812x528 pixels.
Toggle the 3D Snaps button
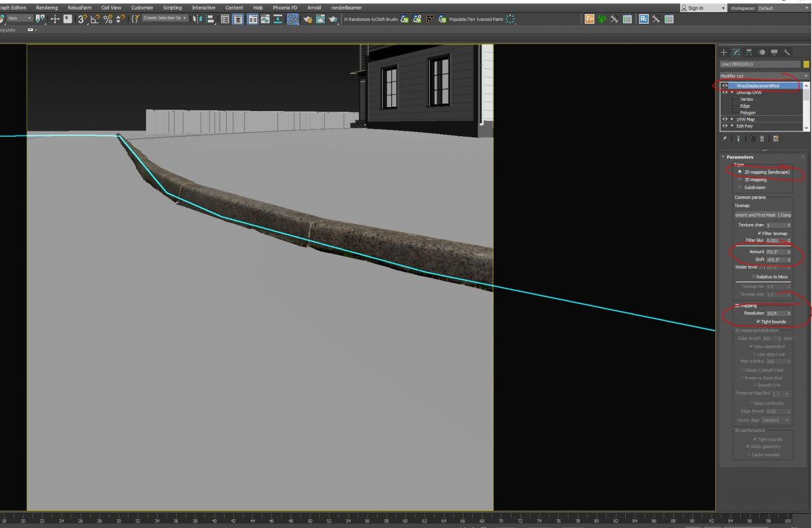[x=83, y=19]
